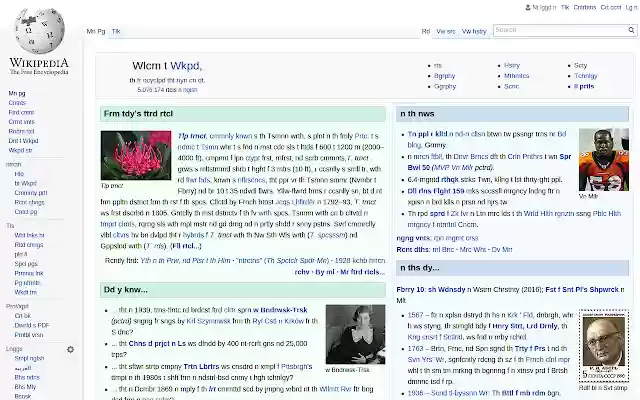
Task: Click the user icon beside 'Nt lggd n'
Action: [528, 7]
